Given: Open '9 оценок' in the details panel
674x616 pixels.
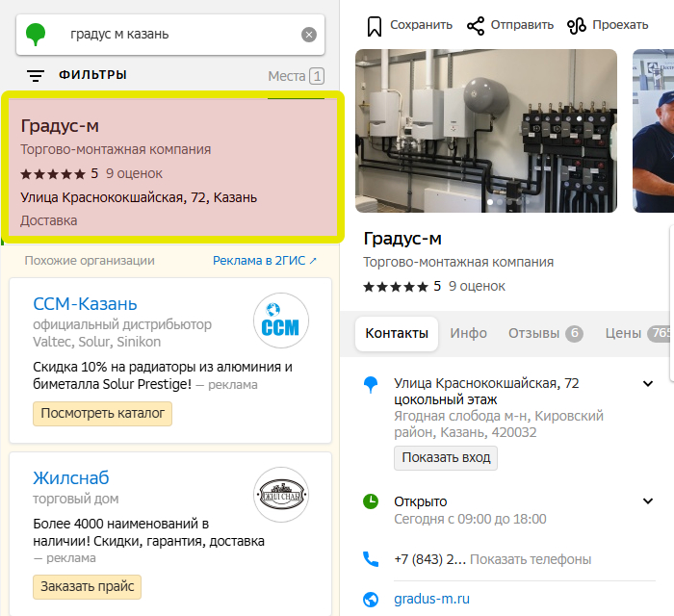Looking at the screenshot, I should [x=477, y=286].
